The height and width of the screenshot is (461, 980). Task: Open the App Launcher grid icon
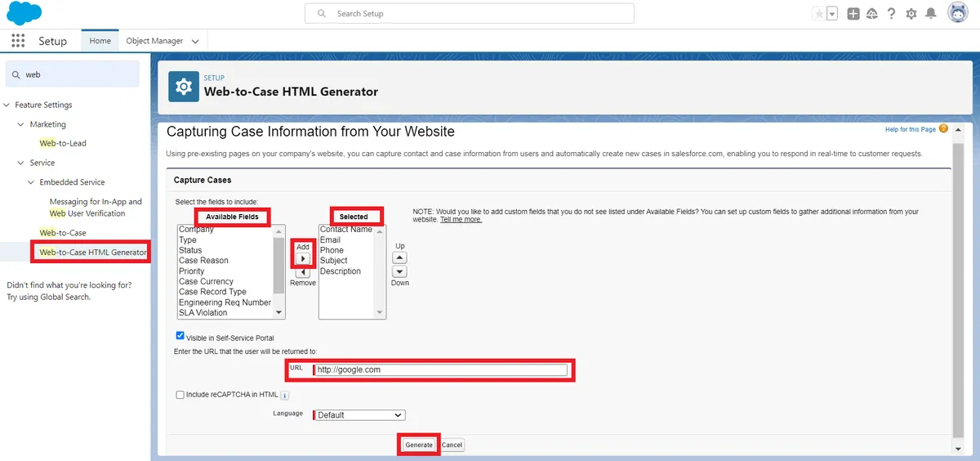point(18,41)
